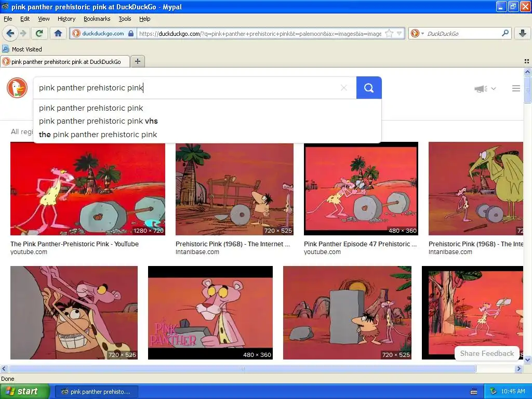Click the blue search magnifier button

(x=369, y=88)
